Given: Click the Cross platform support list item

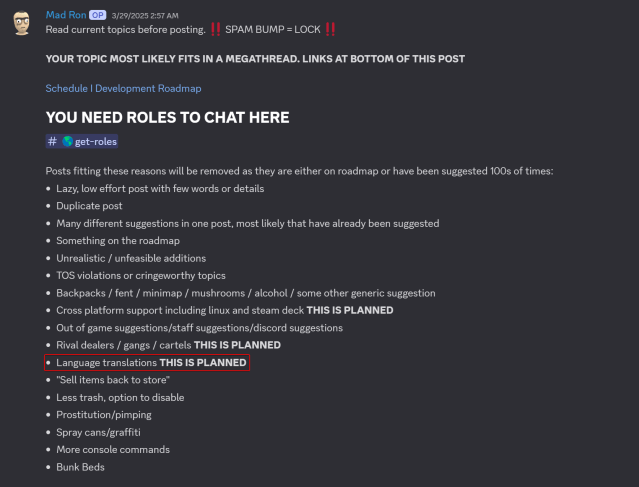Looking at the screenshot, I should coord(224,310).
